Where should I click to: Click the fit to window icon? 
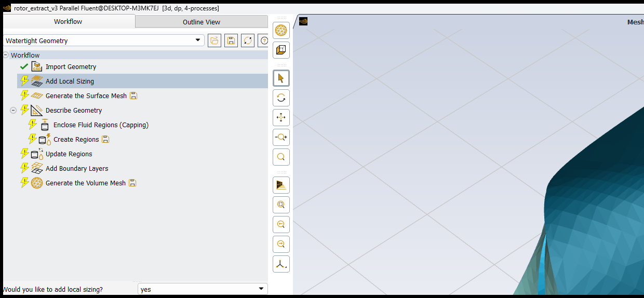tap(281, 205)
